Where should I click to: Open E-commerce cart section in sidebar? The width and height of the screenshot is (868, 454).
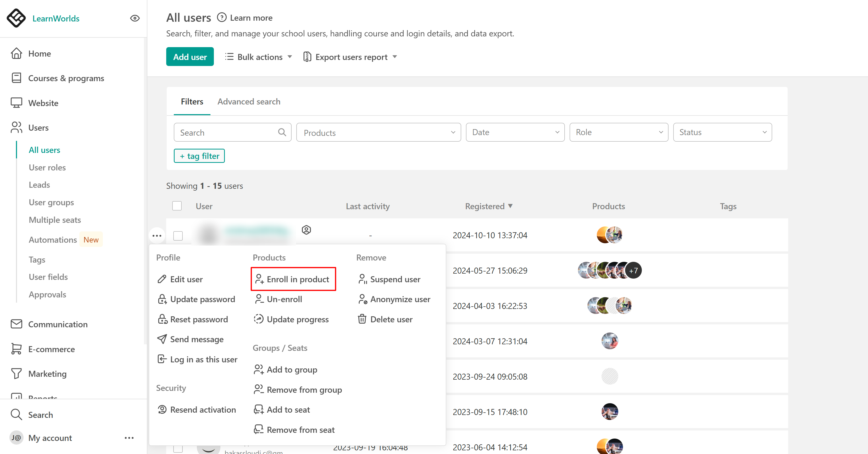click(x=51, y=349)
